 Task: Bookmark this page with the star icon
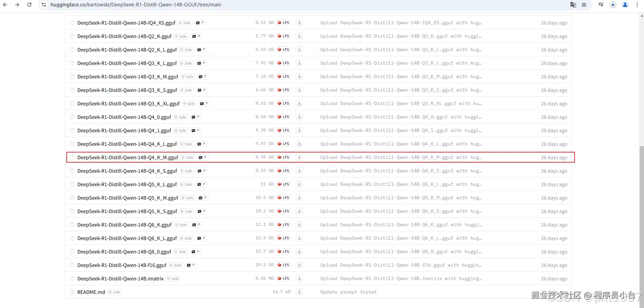584,5
